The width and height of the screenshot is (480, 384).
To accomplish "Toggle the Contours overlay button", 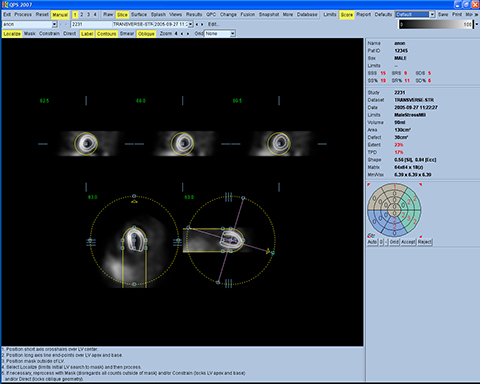I will [107, 34].
